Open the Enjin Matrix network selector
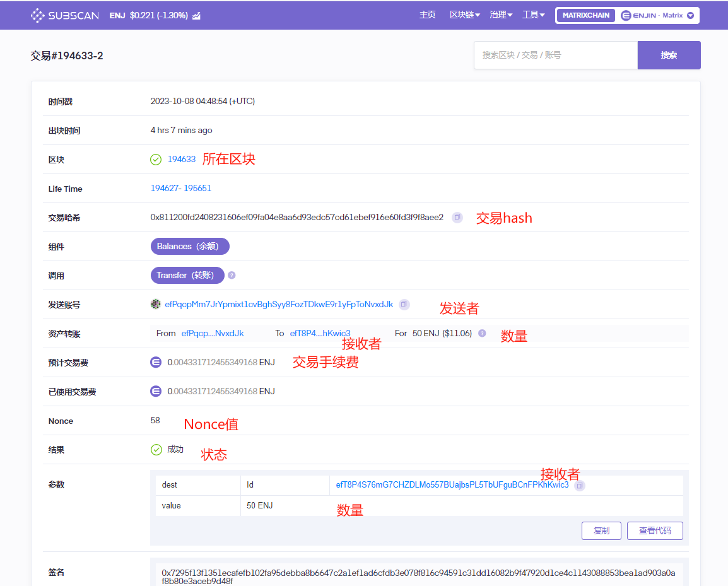The image size is (728, 586). tap(657, 15)
